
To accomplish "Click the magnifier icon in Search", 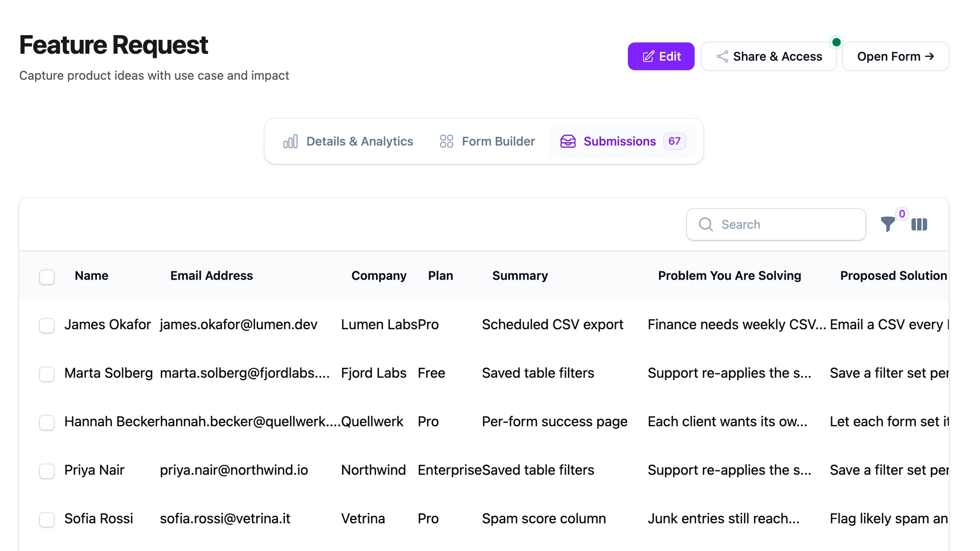I will click(706, 224).
